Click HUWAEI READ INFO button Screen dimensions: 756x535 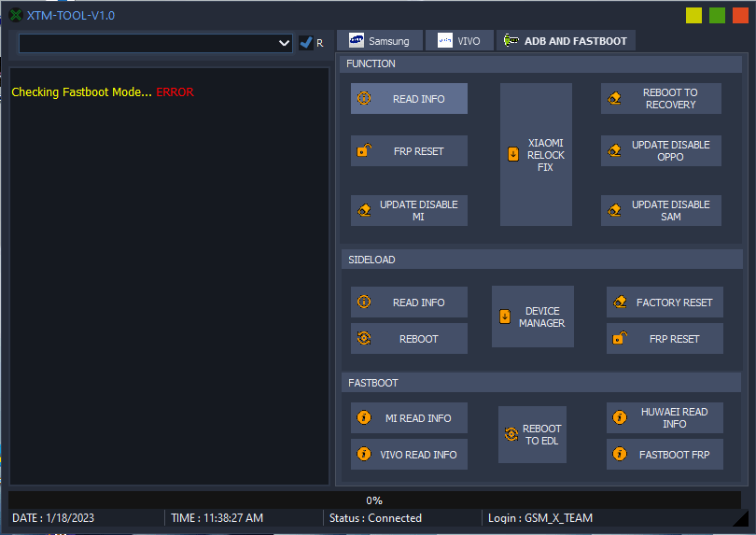coord(665,417)
